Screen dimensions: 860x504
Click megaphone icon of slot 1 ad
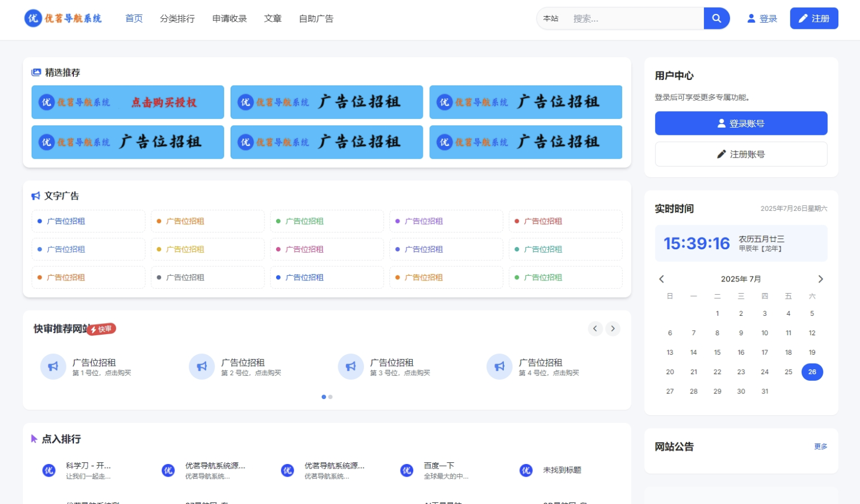[x=53, y=367]
